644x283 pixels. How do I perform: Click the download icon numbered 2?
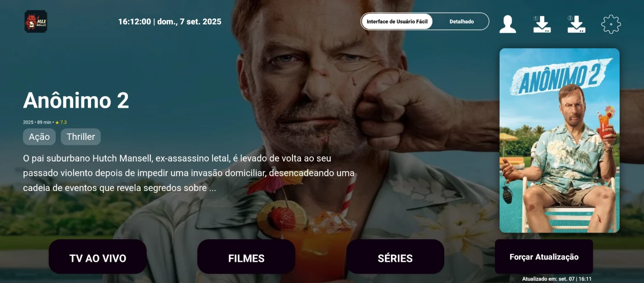[x=576, y=24]
